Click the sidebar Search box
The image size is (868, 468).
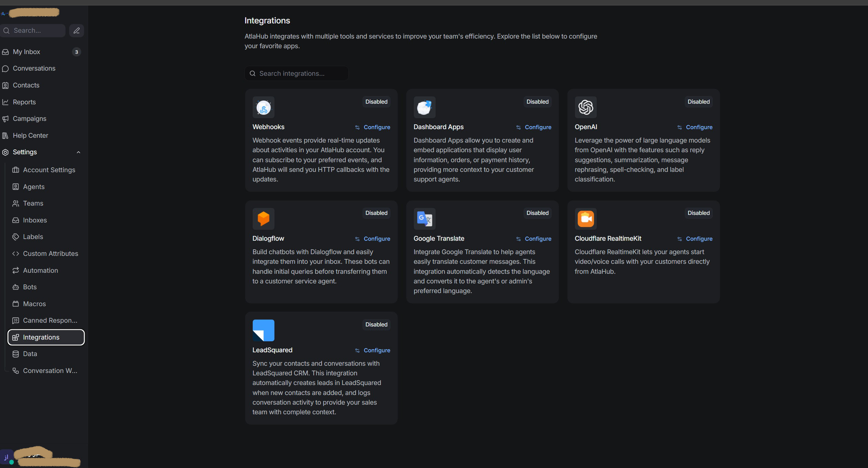[x=33, y=31]
